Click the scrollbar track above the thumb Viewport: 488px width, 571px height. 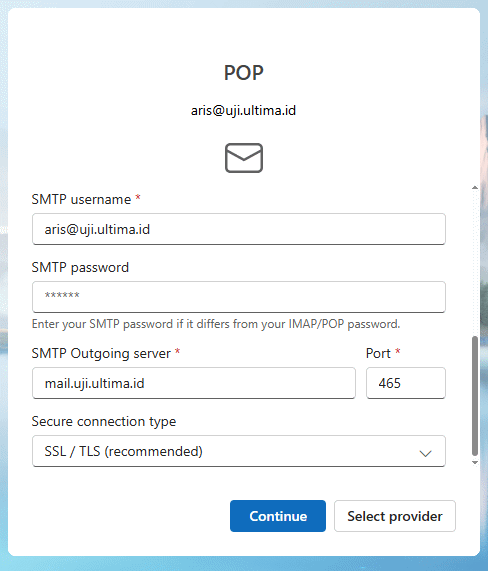(475, 263)
